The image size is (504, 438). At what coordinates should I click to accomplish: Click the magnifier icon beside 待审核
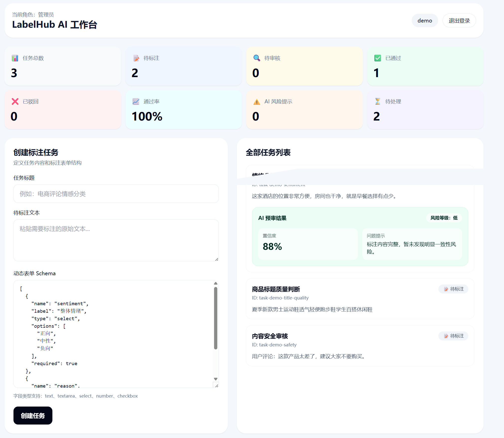(257, 58)
